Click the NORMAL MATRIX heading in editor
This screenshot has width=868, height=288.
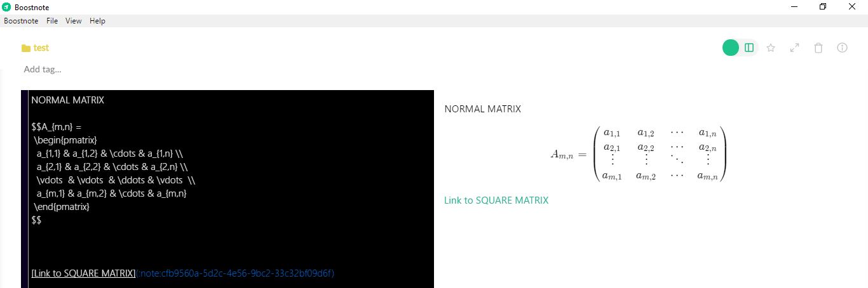67,100
